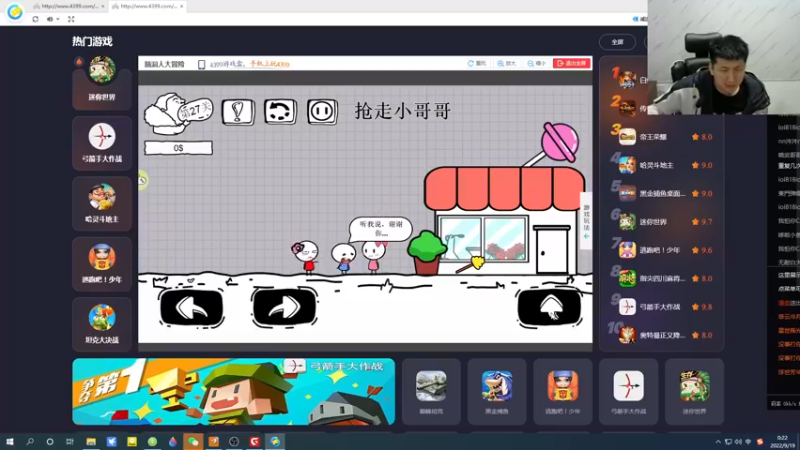Click the 放大 zoom in button
The image size is (800, 450).
tap(507, 63)
